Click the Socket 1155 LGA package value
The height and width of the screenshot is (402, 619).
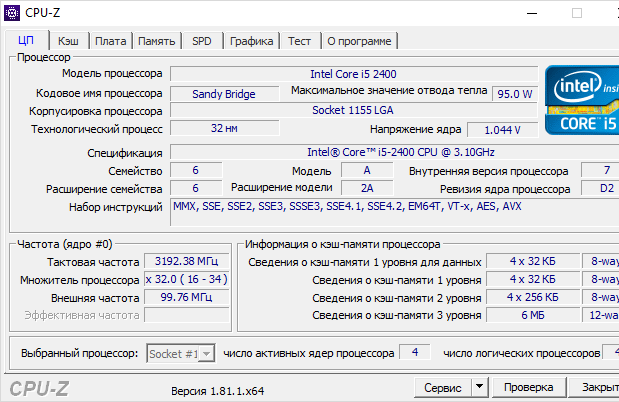354,110
